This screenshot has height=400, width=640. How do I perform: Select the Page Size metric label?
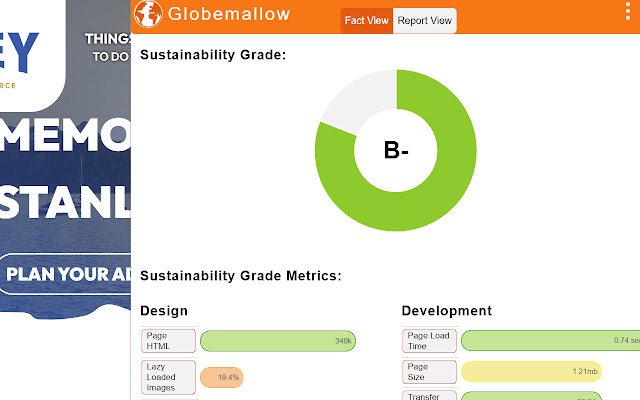click(429, 372)
